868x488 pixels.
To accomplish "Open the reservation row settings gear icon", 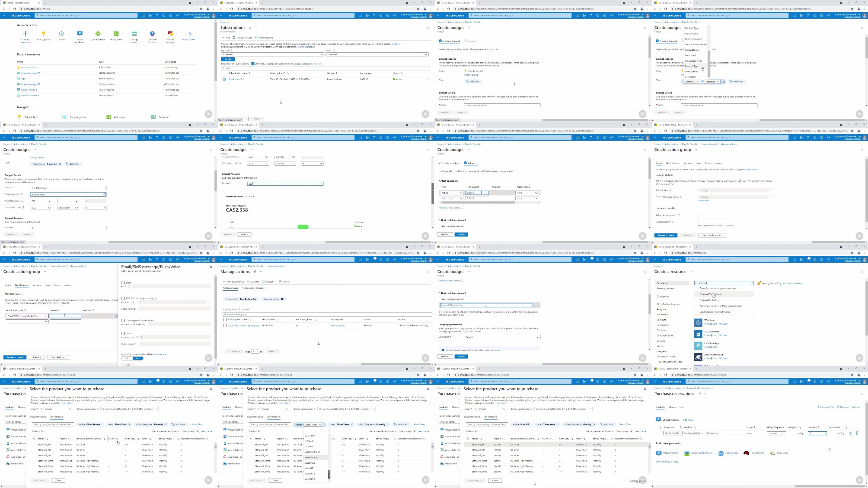I will pyautogui.click(x=850, y=434).
